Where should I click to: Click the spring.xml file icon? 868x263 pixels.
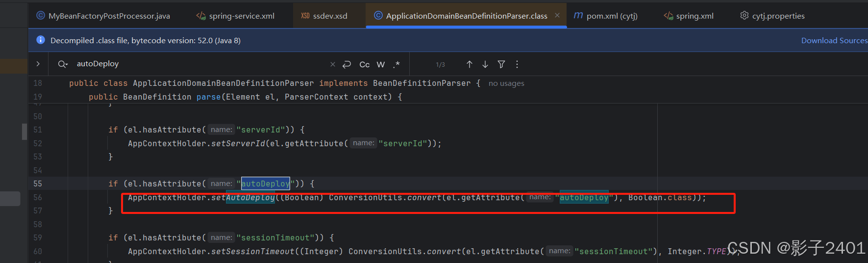[x=669, y=16]
